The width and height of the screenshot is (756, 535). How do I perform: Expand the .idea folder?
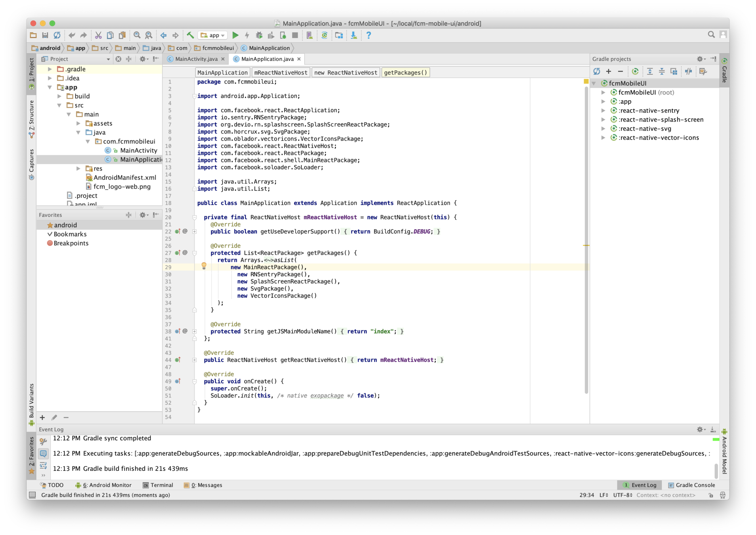point(50,78)
